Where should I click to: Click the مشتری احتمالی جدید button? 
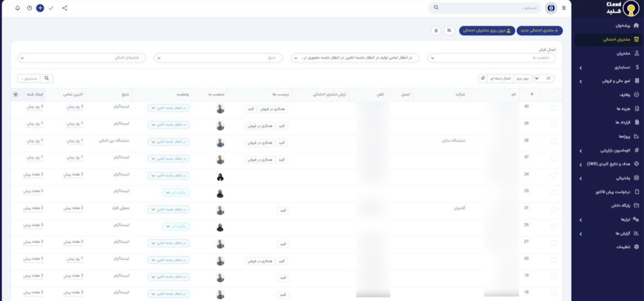point(539,30)
